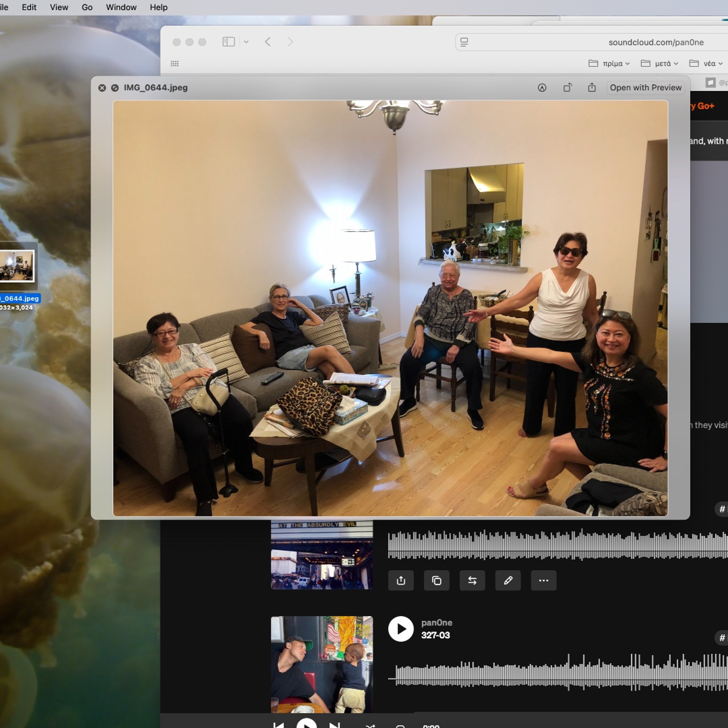Seek within the upper track's waveform
Viewport: 728px width, 728px height.
pyautogui.click(x=558, y=545)
